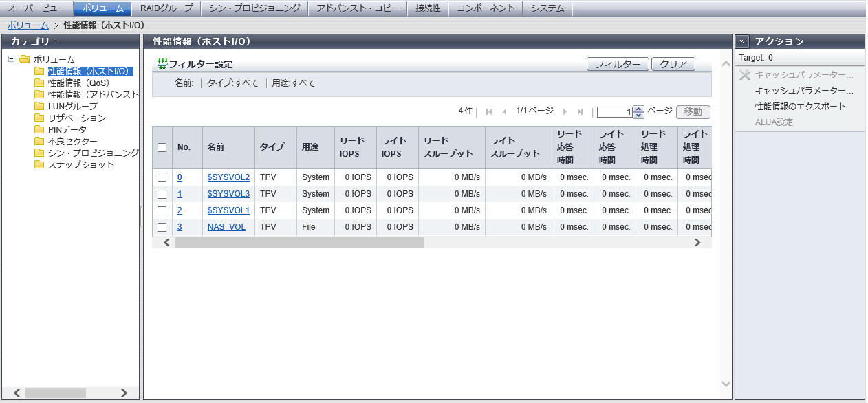
Task: Click the previous page arrow icon
Action: [x=504, y=111]
